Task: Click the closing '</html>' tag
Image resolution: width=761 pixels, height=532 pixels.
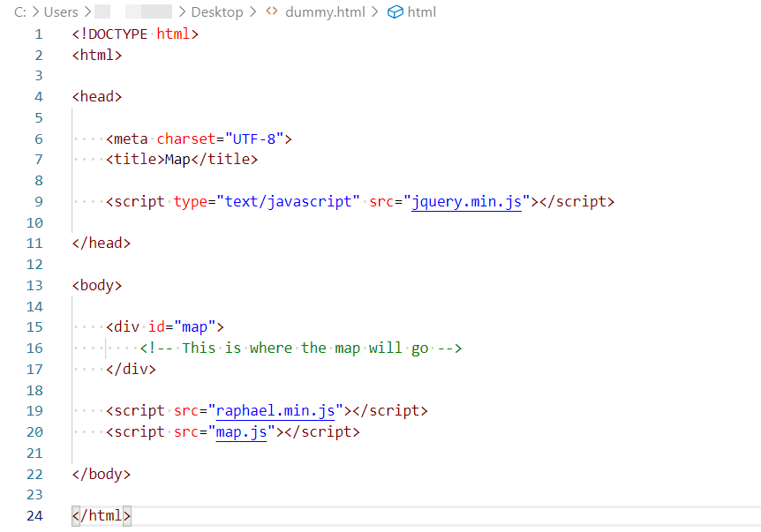Action: tap(101, 515)
